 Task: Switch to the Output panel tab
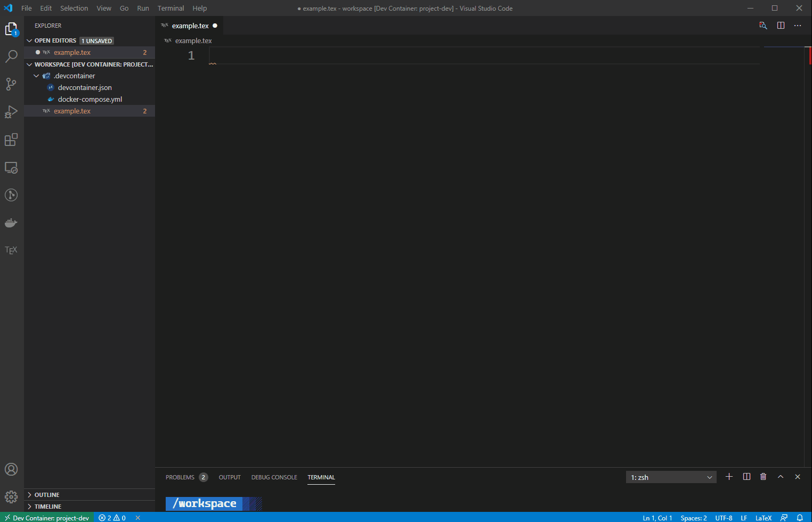point(230,477)
